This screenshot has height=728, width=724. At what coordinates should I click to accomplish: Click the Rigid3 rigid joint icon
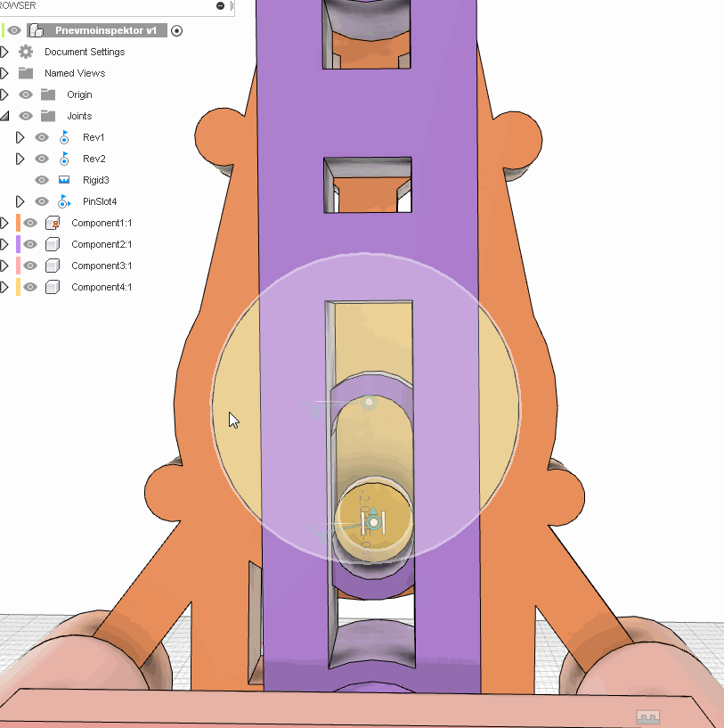coord(64,180)
